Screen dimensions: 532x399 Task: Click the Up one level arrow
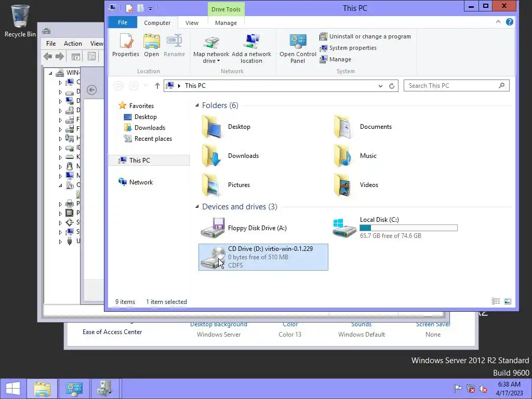[x=157, y=86]
